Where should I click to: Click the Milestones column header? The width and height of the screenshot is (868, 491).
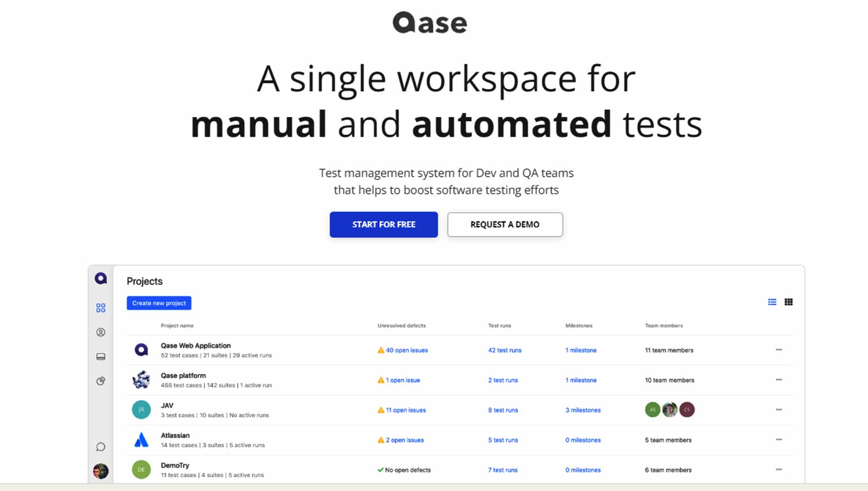[579, 326]
